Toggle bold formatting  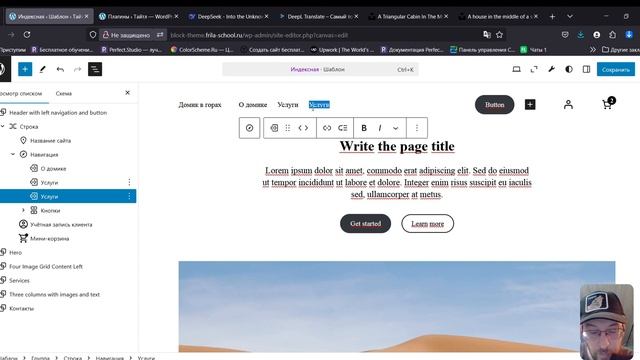364,128
